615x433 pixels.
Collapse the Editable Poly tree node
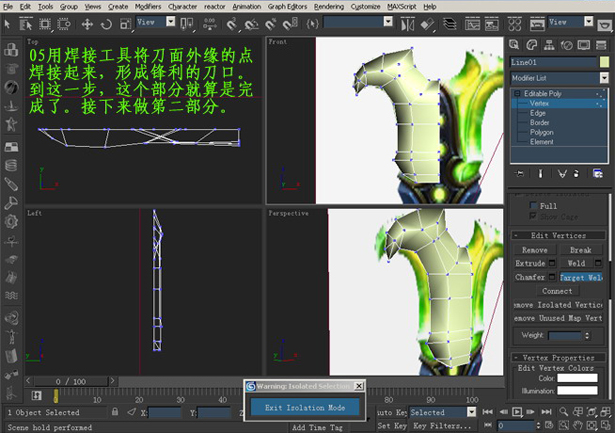coord(516,93)
